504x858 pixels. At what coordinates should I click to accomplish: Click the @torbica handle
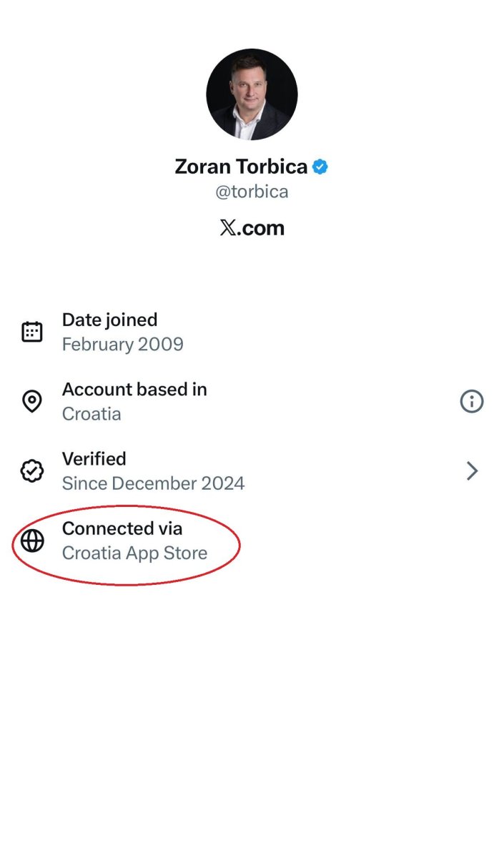click(x=252, y=192)
